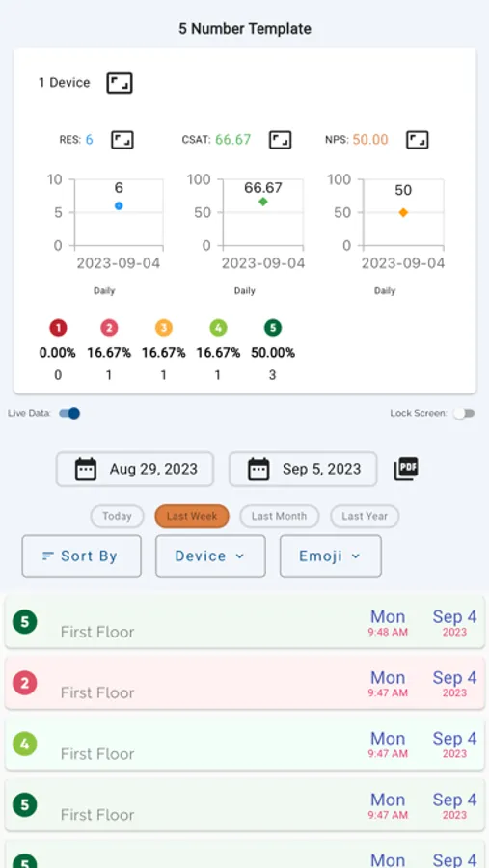Click calendar icon beside Sep 5, 2023
The image size is (489, 868).
pyautogui.click(x=258, y=469)
